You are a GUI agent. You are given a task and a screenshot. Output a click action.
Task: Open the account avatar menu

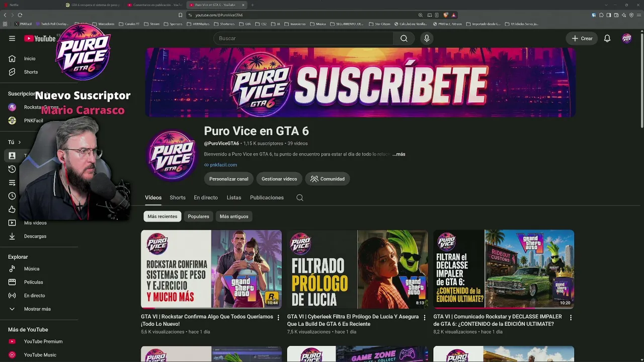point(626,38)
